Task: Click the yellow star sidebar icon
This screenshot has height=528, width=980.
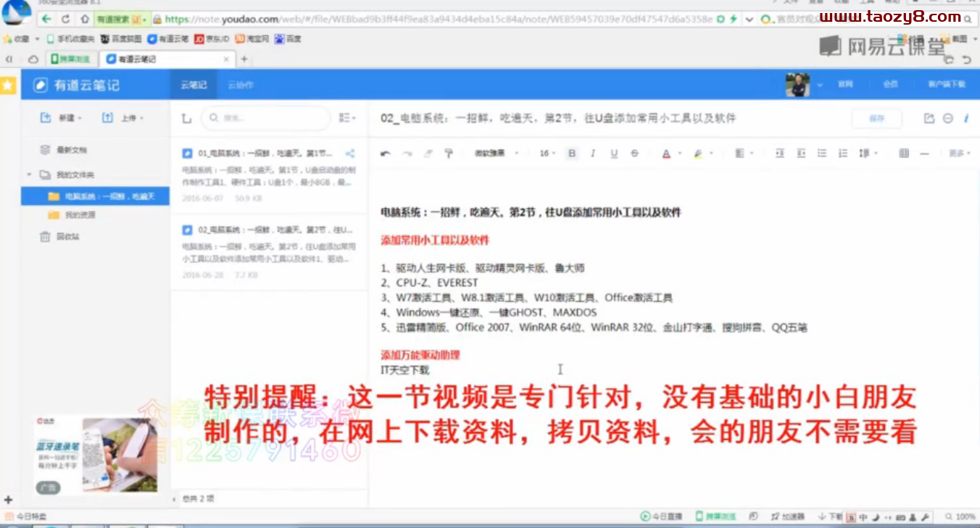Action: [x=8, y=85]
